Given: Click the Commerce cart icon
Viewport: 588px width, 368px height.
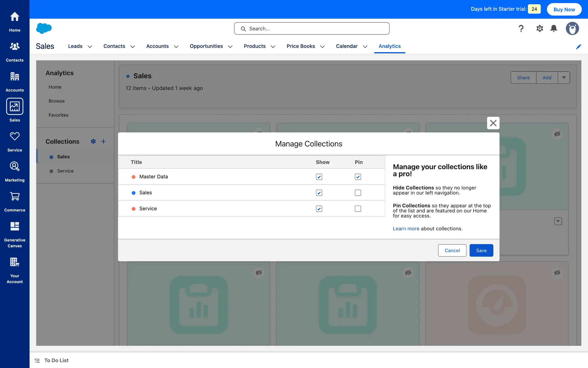Looking at the screenshot, I should 14,196.
